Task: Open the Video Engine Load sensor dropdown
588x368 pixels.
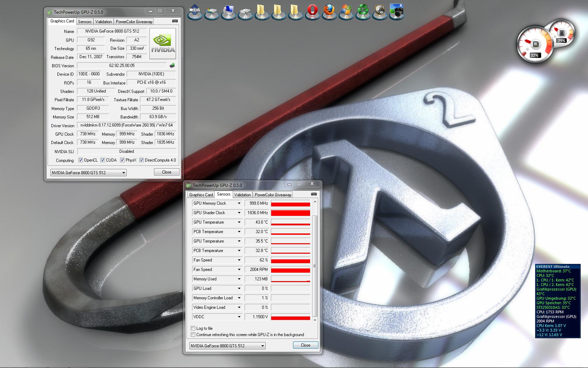Action: tap(239, 307)
